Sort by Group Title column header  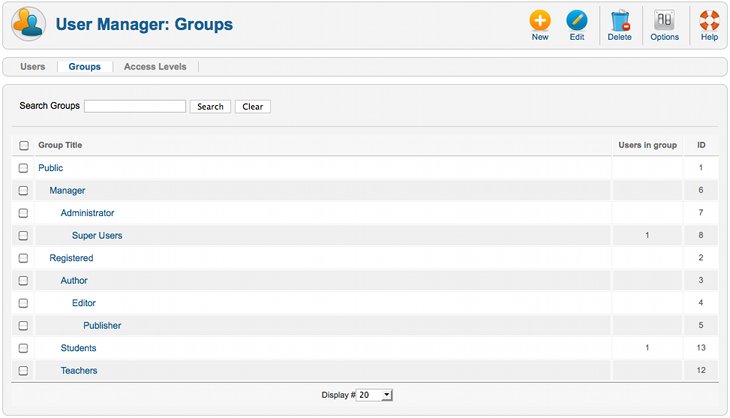pos(60,145)
